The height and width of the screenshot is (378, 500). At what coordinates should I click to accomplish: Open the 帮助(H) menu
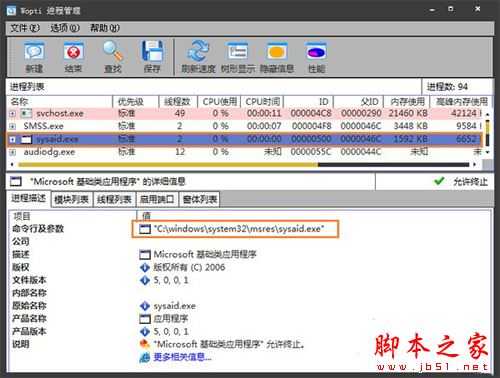[x=104, y=28]
